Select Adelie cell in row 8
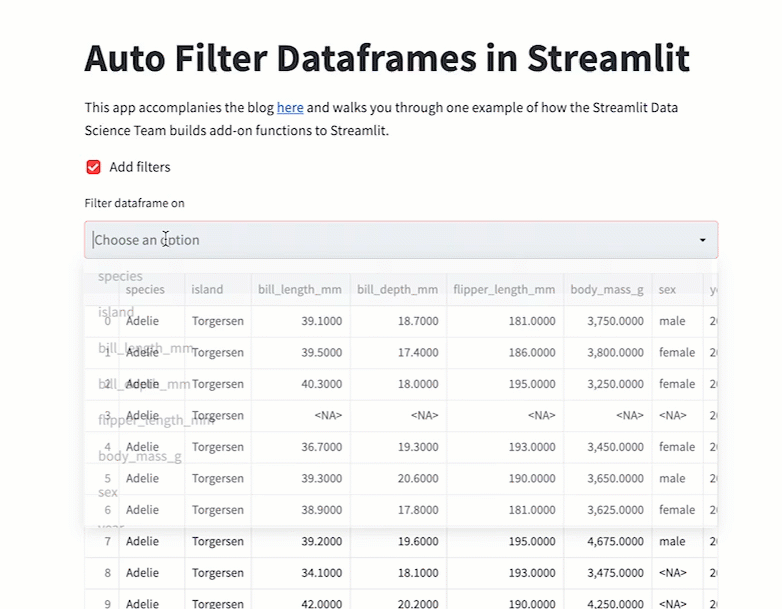The width and height of the screenshot is (782, 609). [x=152, y=573]
